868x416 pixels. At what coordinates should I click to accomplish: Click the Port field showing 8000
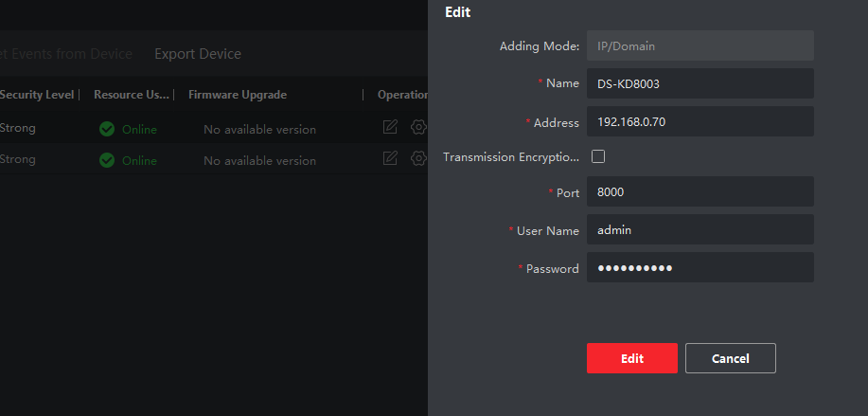(x=700, y=191)
